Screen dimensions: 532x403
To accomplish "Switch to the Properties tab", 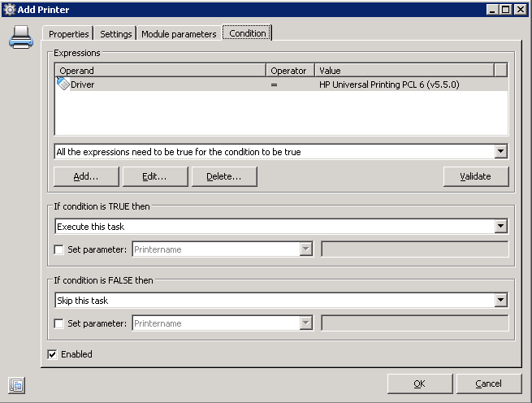I will coord(68,34).
